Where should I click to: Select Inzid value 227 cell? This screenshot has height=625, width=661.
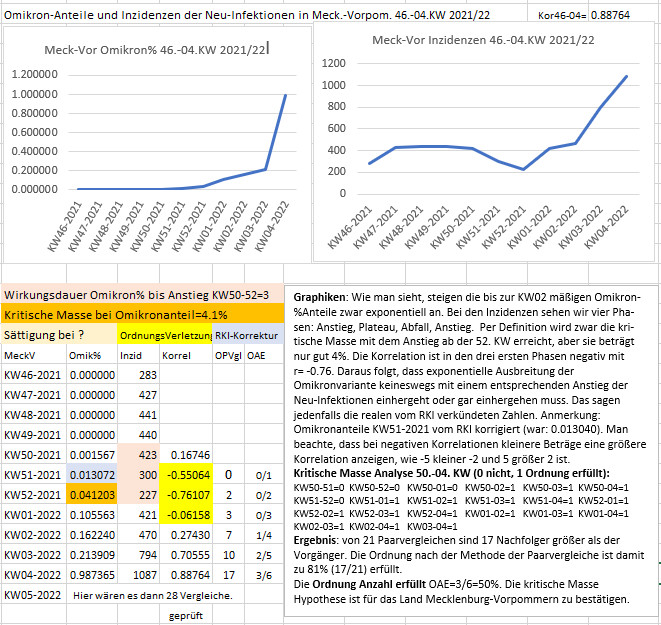tap(138, 495)
